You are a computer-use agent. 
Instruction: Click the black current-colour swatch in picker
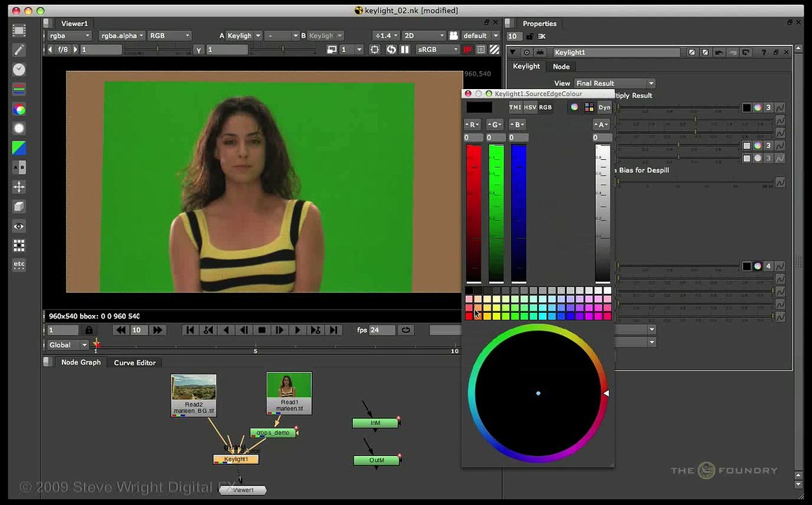(479, 107)
